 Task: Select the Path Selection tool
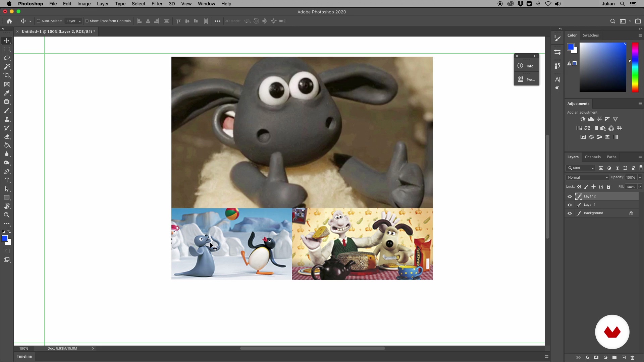[x=7, y=189]
